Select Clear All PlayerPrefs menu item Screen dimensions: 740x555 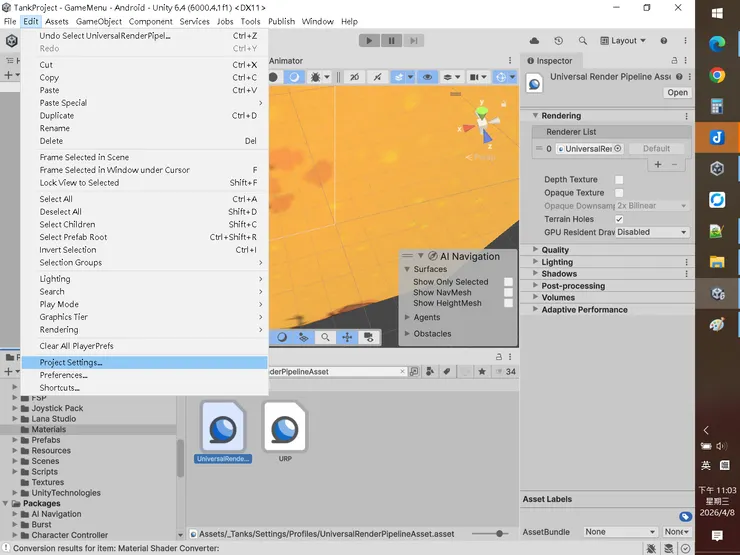point(144,346)
